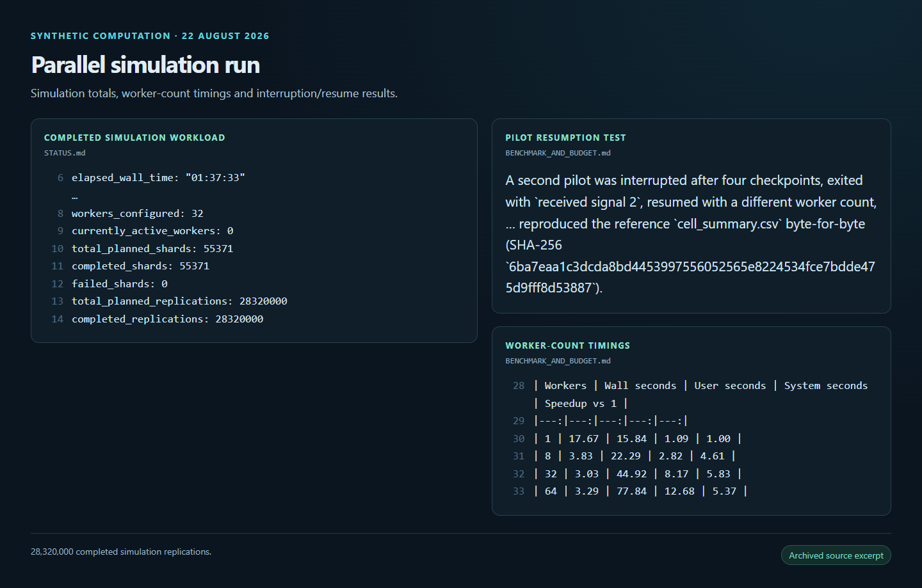922x588 pixels.
Task: Click the "WORKER-COUNT TIMINGS" card title
Action: coord(567,346)
